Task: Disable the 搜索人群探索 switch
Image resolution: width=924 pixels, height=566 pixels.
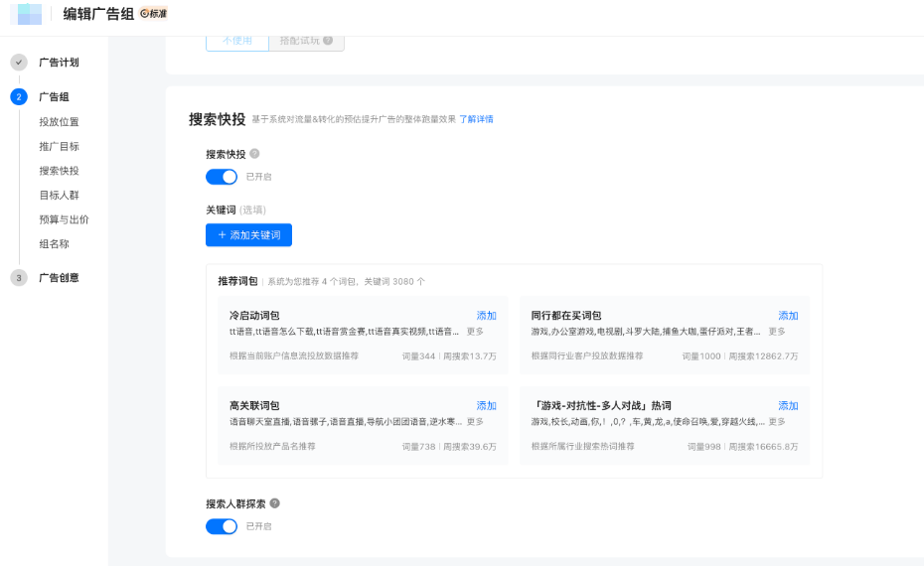Action: (222, 526)
